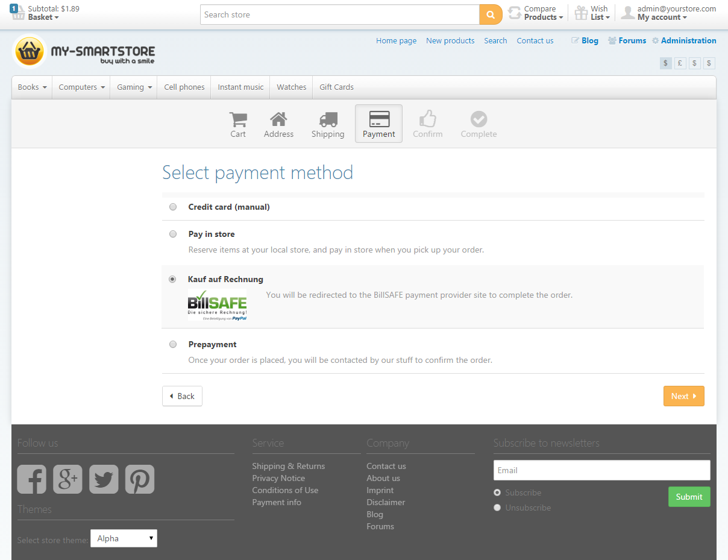The image size is (728, 560).
Task: Switch currency using the pound symbol icon
Action: 680,63
